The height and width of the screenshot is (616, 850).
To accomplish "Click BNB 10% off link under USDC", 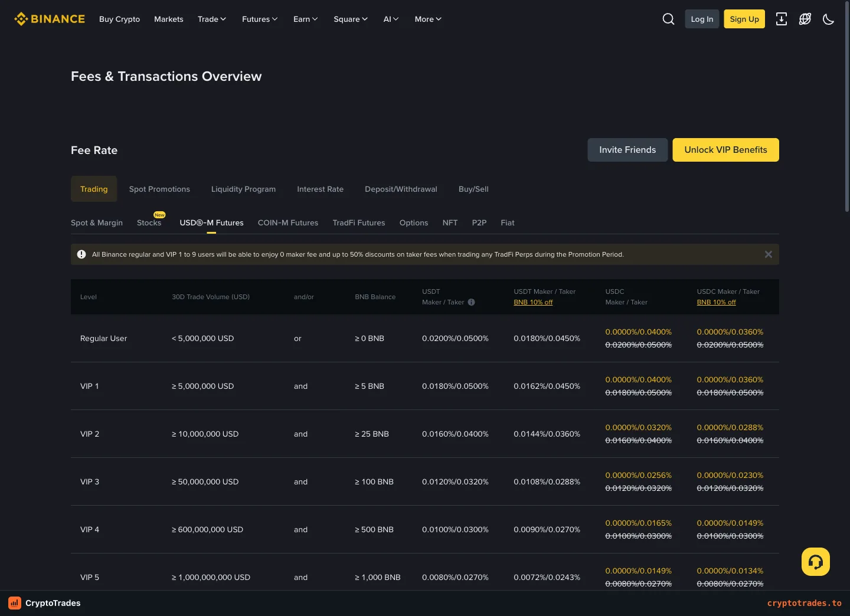I will 716,302.
